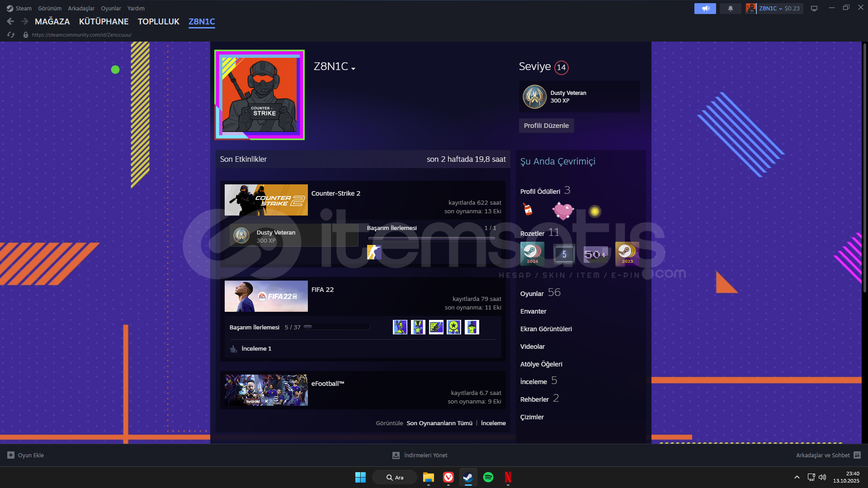Image resolution: width=868 pixels, height=488 pixels.
Task: Open the Son Oynananların Tümü link
Action: tap(439, 423)
